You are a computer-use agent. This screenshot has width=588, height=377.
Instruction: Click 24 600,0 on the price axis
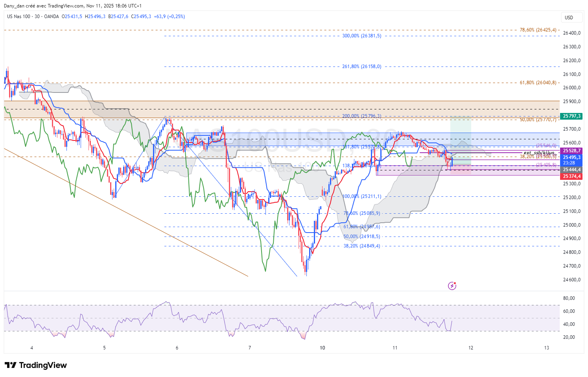[x=572, y=280]
